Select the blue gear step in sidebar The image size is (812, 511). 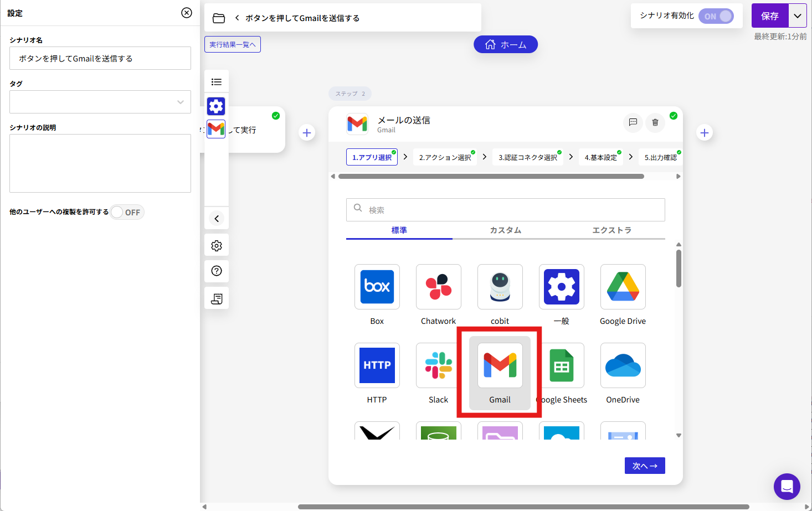coord(216,106)
